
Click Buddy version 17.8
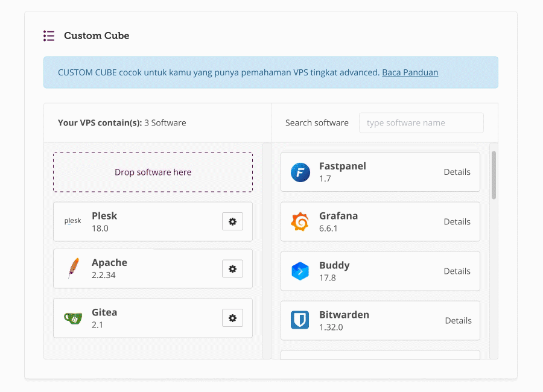pyautogui.click(x=328, y=278)
